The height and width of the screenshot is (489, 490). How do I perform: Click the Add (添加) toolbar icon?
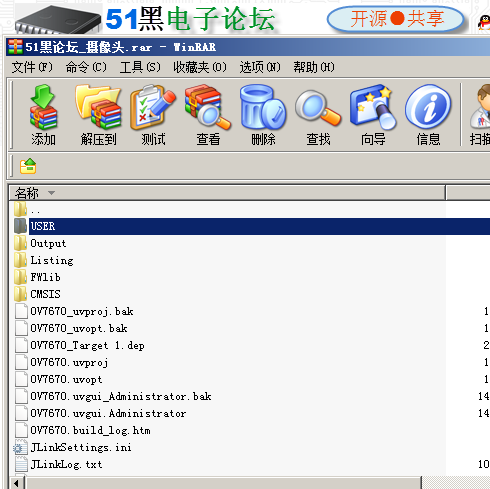coord(43,114)
